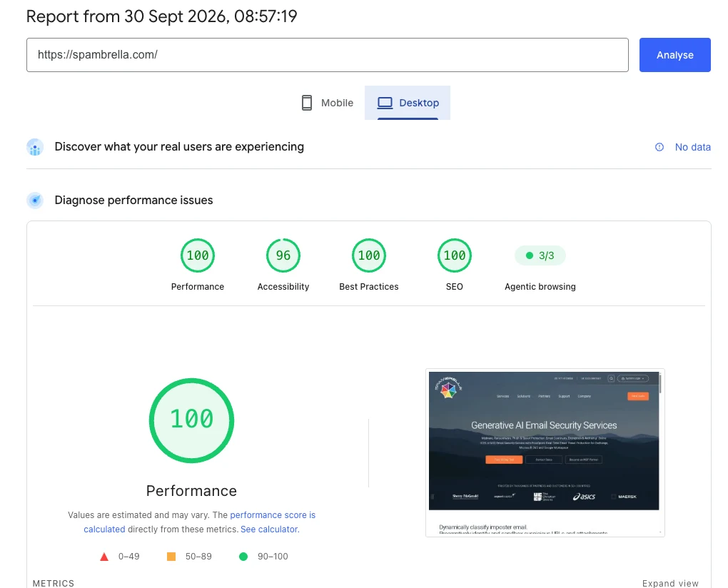
Task: Click the laptop icon on Desktop tab
Action: 385,103
